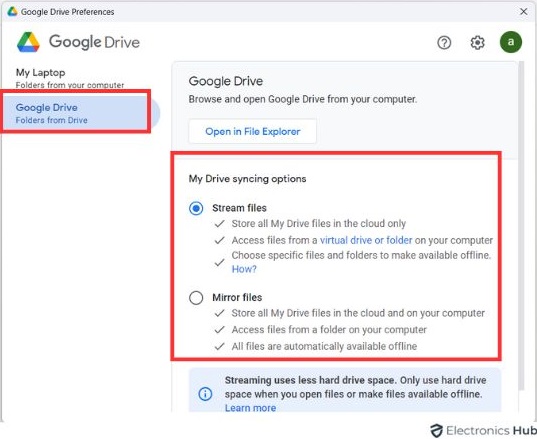Click 'Browse and open Google Drive from your computer.'

[x=303, y=99]
